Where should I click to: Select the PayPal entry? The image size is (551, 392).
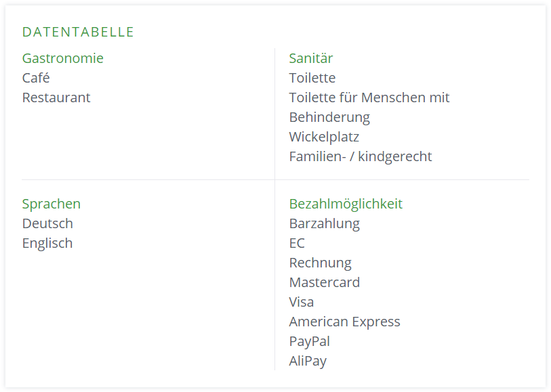(310, 341)
